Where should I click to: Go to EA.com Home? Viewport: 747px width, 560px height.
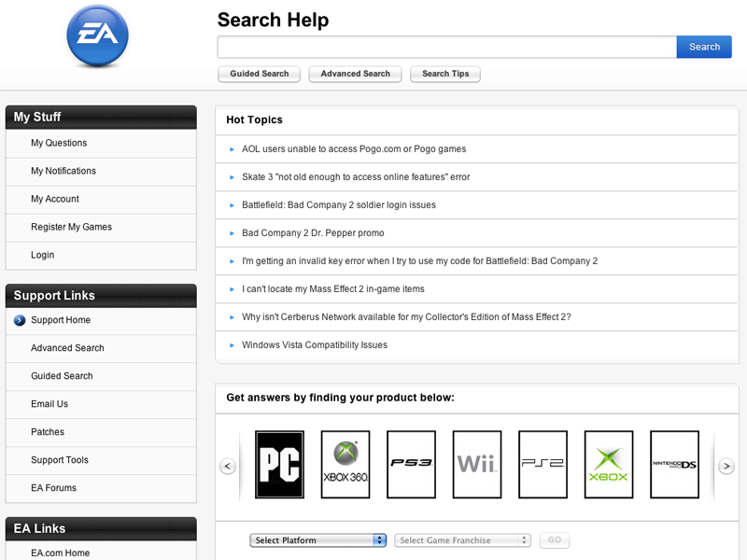coord(60,553)
